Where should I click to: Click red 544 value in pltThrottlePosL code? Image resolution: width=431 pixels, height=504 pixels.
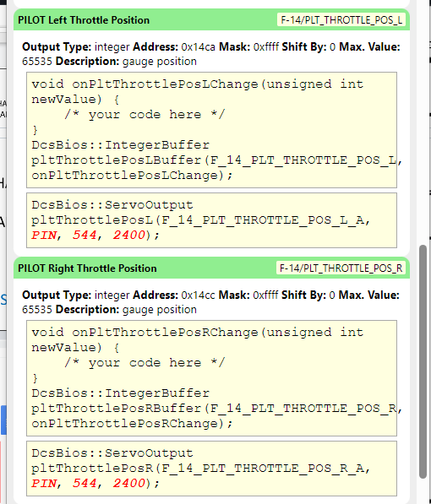85,235
